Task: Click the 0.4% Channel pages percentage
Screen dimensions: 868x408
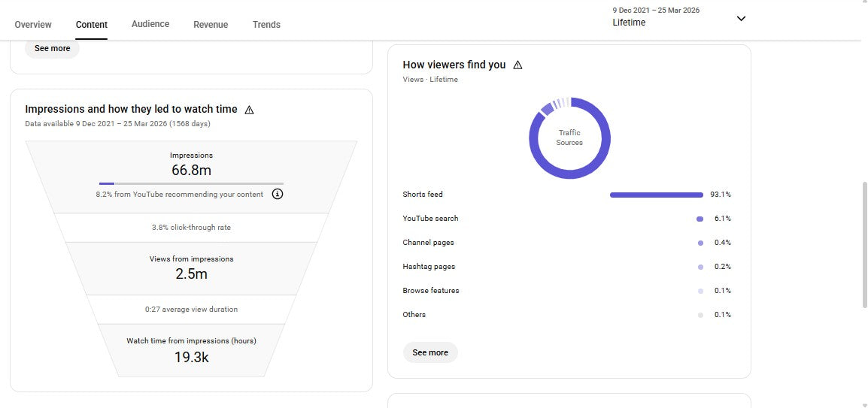Action: point(722,243)
